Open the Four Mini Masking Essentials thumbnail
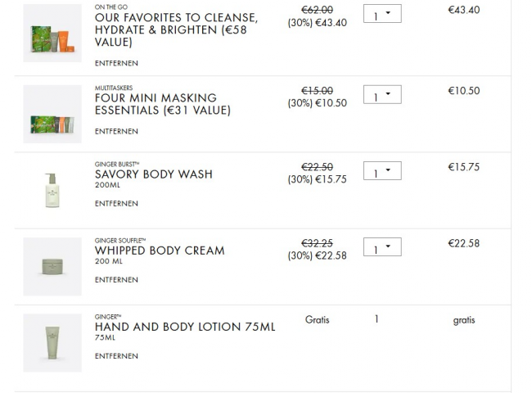The height and width of the screenshot is (393, 532). click(52, 114)
